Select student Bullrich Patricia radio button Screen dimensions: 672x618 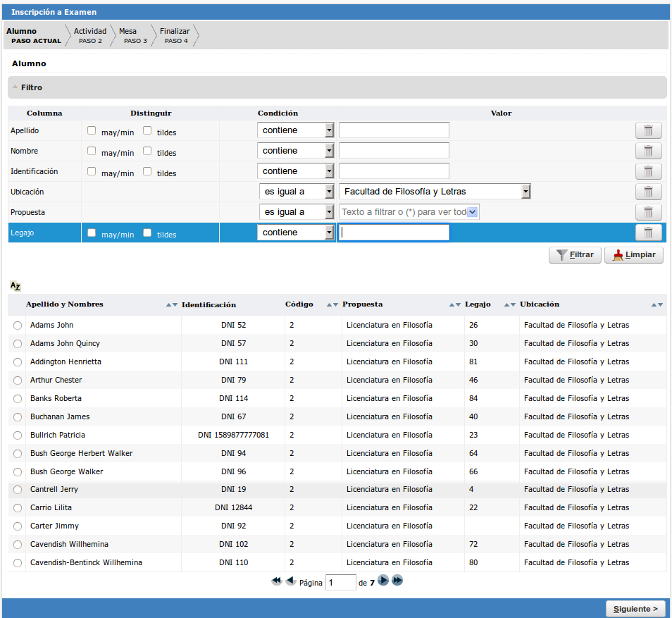(x=18, y=435)
